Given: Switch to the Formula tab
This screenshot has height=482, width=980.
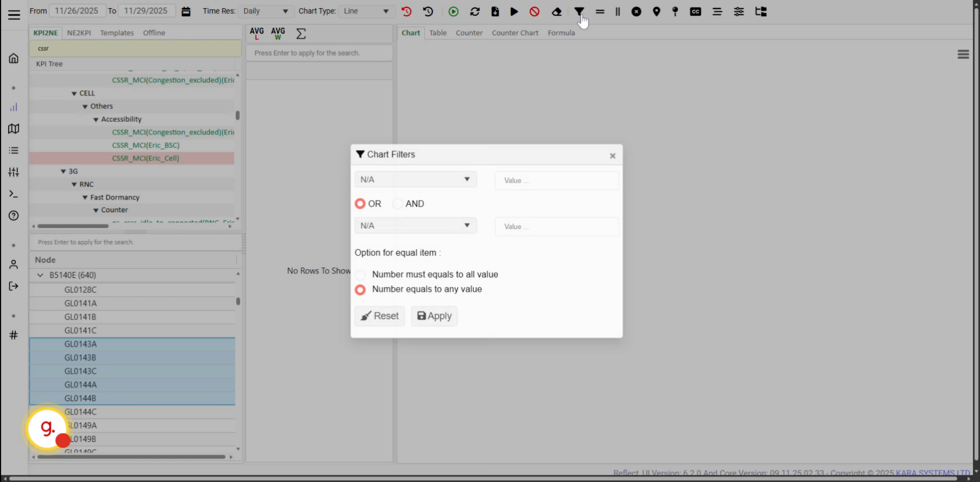Looking at the screenshot, I should click(561, 33).
